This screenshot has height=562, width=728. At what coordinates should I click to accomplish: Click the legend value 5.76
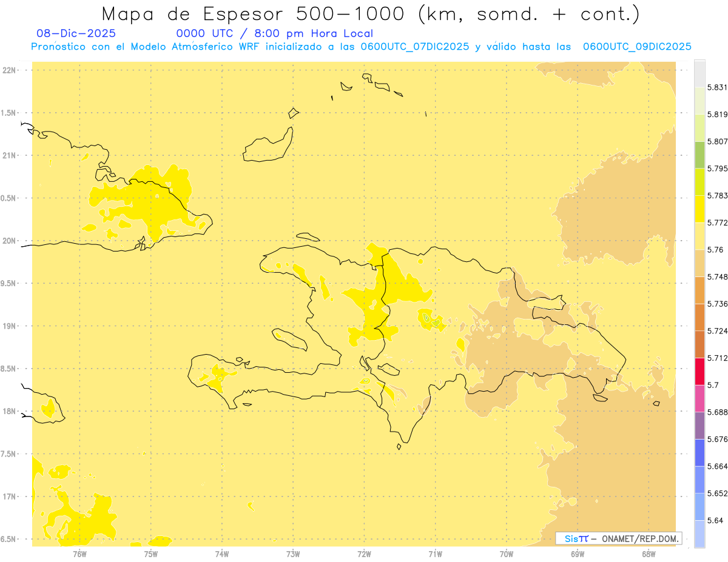click(715, 250)
